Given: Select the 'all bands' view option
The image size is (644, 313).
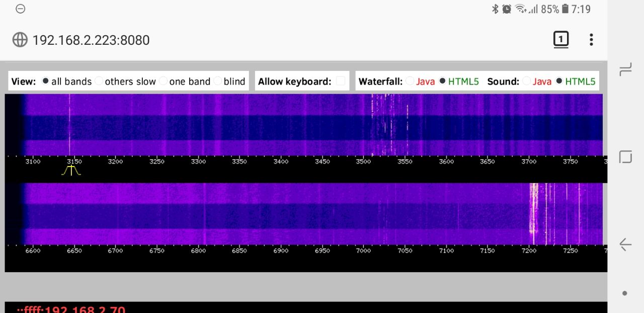Looking at the screenshot, I should pos(46,81).
